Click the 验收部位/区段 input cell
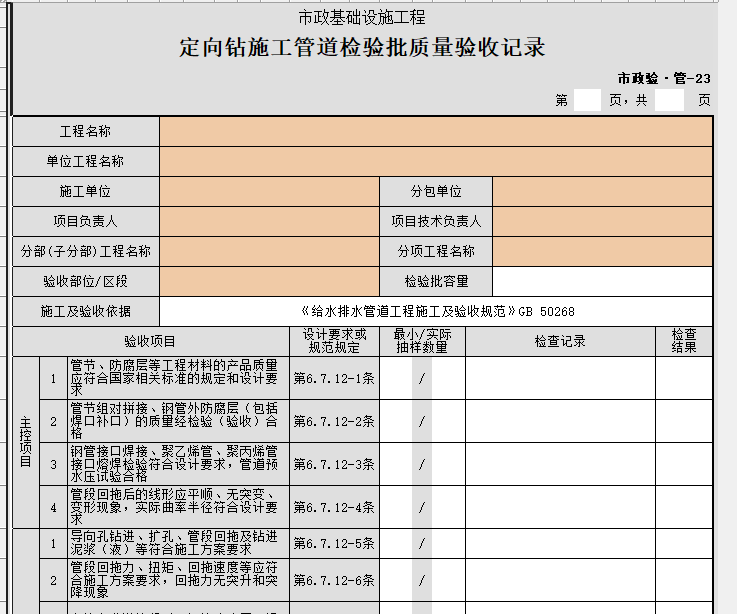Image resolution: width=737 pixels, height=614 pixels. coord(268,282)
